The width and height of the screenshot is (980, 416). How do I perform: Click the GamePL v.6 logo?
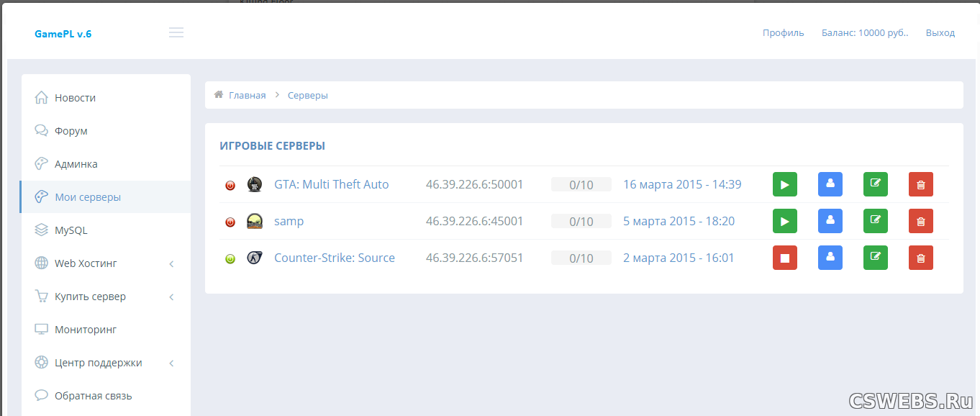(x=63, y=34)
